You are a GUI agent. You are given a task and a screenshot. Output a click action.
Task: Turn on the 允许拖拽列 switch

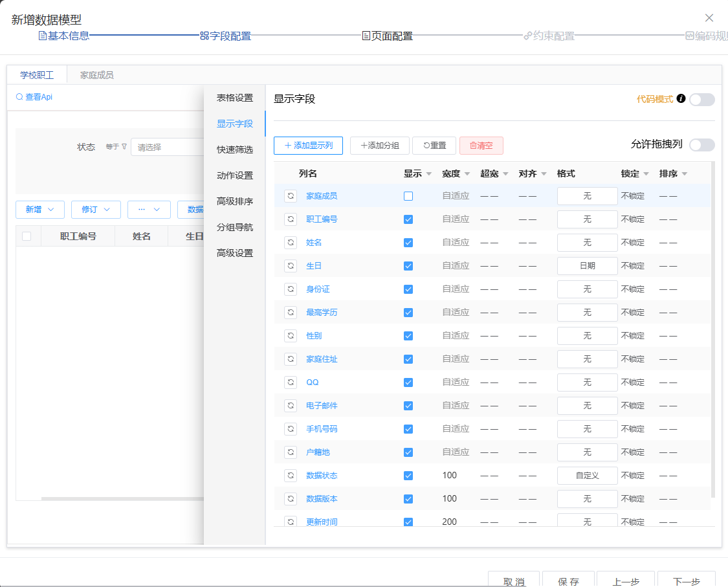[x=701, y=145]
